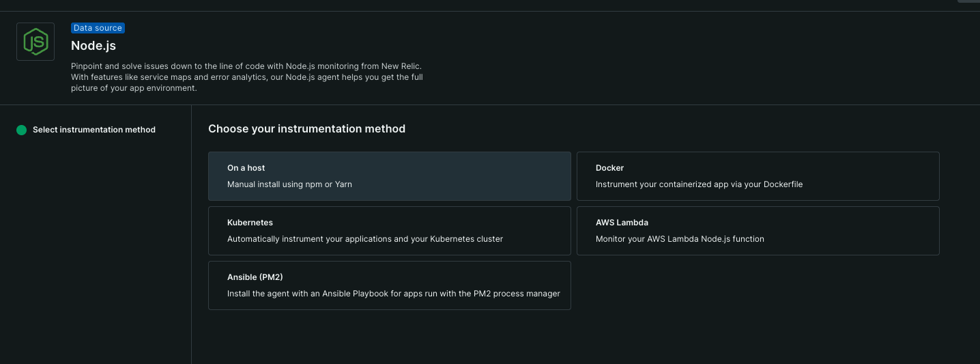Click the Ansible Playbook PM2 description text
This screenshot has width=980, height=364.
[393, 294]
